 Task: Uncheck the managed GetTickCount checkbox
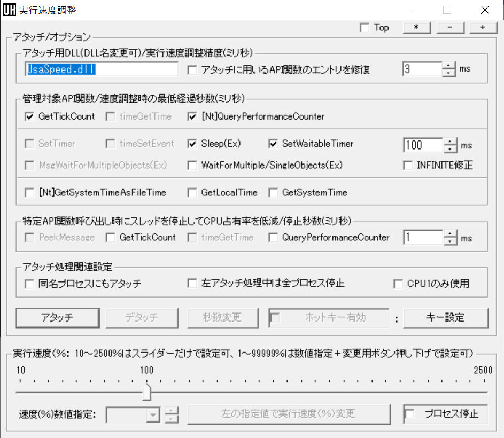click(x=29, y=116)
